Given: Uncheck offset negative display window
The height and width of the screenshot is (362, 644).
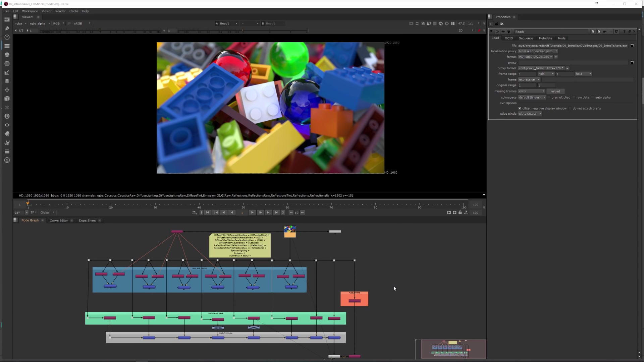Looking at the screenshot, I should (520, 109).
